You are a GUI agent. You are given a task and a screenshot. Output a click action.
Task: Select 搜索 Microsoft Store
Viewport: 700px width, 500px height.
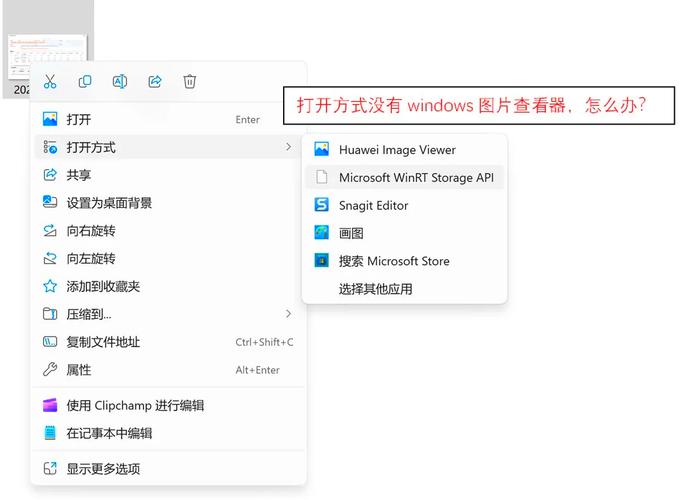tap(404, 261)
